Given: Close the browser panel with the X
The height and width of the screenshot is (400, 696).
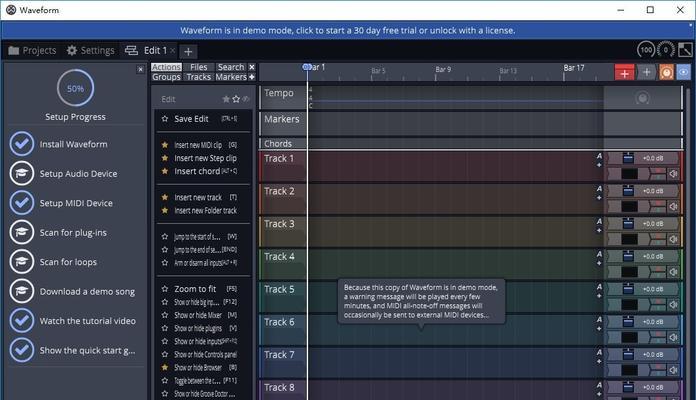Looking at the screenshot, I should (x=252, y=67).
